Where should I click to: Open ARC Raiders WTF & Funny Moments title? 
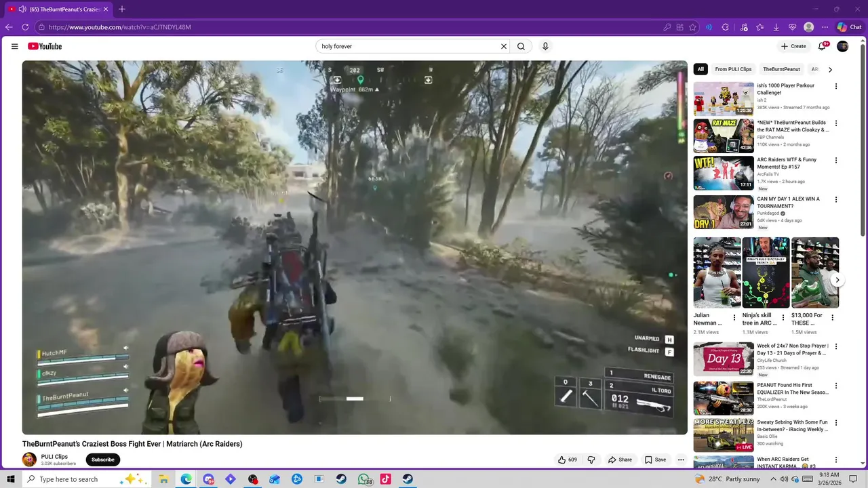(787, 163)
